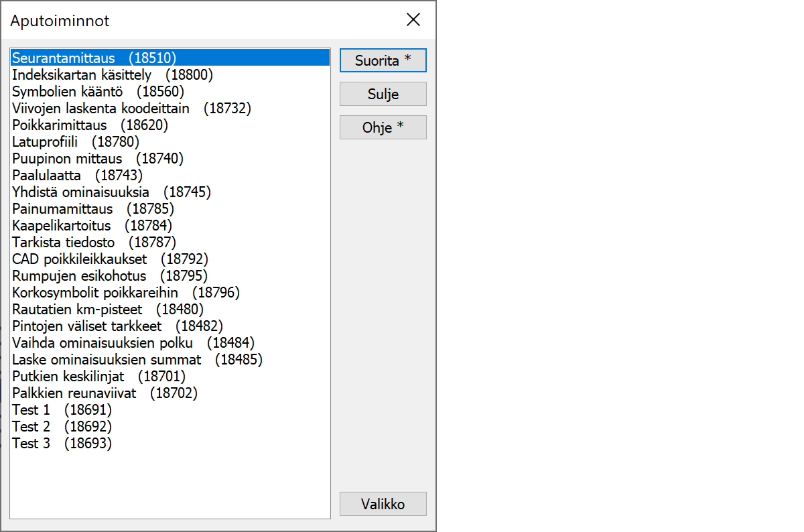Choose Symbolien kääntö from the list
The width and height of the screenshot is (804, 532).
(x=98, y=92)
